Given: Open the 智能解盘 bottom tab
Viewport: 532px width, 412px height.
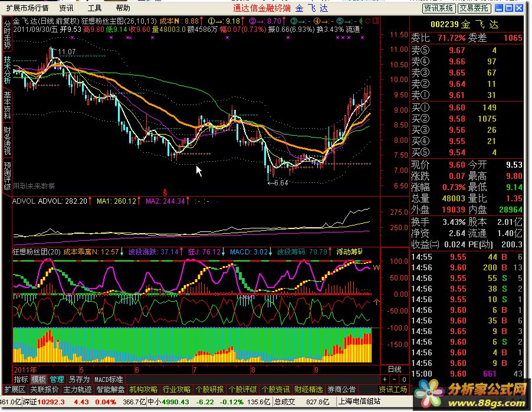Looking at the screenshot, I should point(110,389).
